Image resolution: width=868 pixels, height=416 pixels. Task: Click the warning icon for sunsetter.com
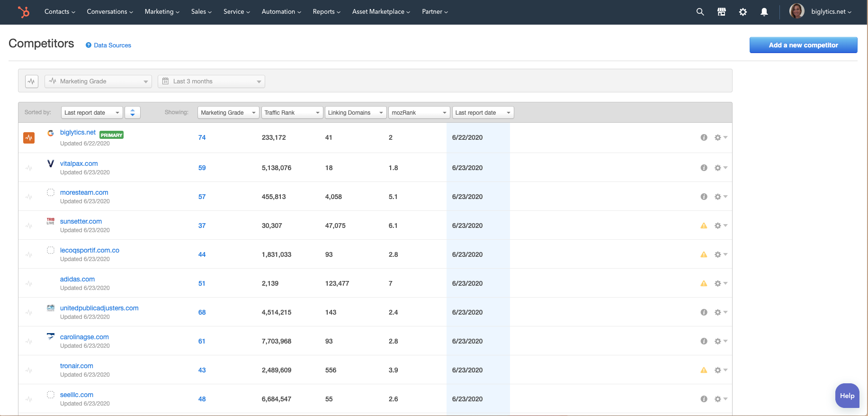pos(704,226)
